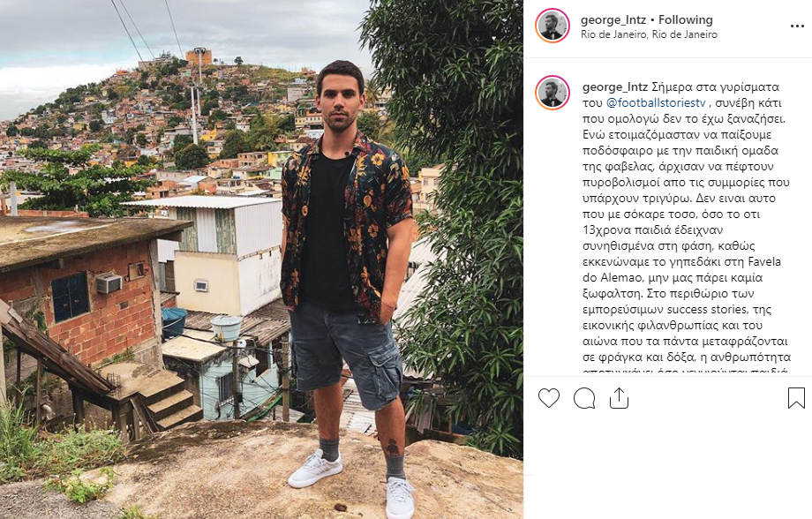The width and height of the screenshot is (812, 519).
Task: Save the post with the bookmark icon
Action: (796, 398)
